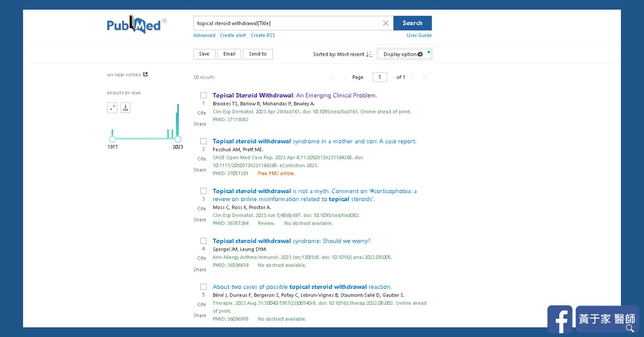Screen dimensions: 644x337
Task: Adjust the 1977 year slider handle
Action: tap(112, 140)
